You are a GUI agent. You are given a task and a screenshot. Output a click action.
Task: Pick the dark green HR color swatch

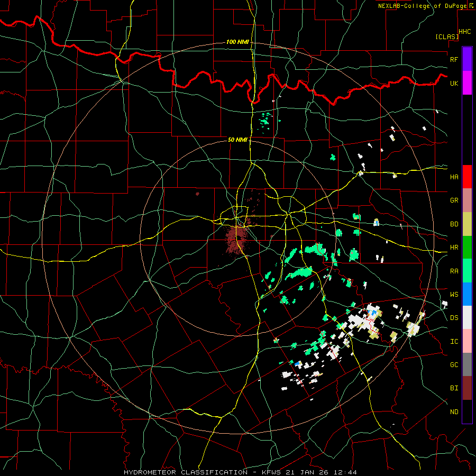pyautogui.click(x=467, y=248)
